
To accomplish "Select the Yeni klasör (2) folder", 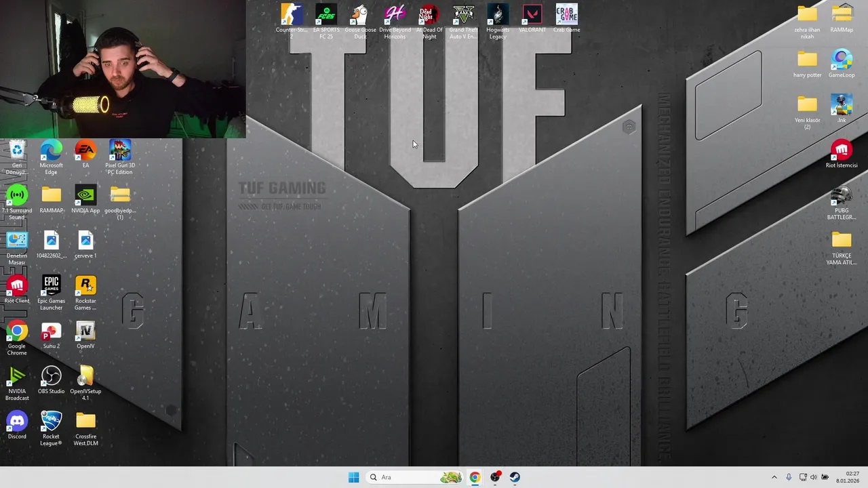I will (807, 104).
